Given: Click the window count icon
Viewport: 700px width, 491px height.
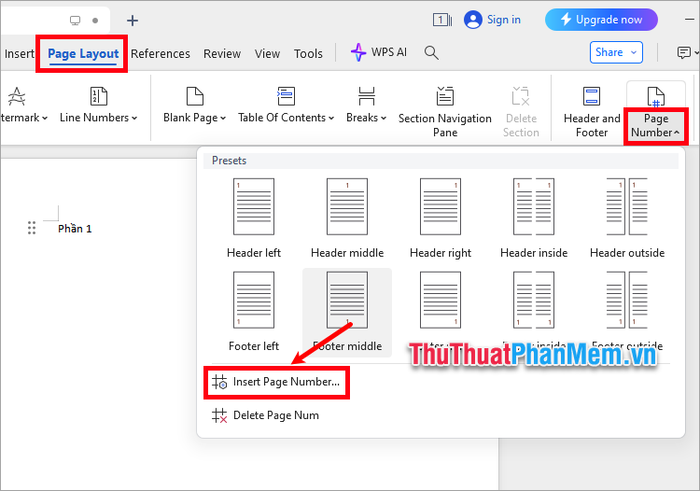Looking at the screenshot, I should click(x=442, y=20).
